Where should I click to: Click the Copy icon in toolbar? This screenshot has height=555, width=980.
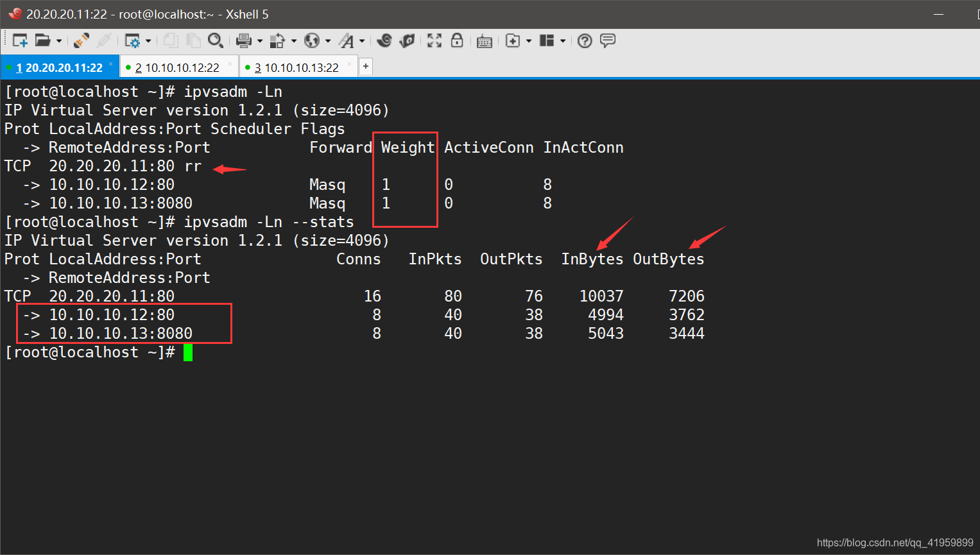pos(171,41)
